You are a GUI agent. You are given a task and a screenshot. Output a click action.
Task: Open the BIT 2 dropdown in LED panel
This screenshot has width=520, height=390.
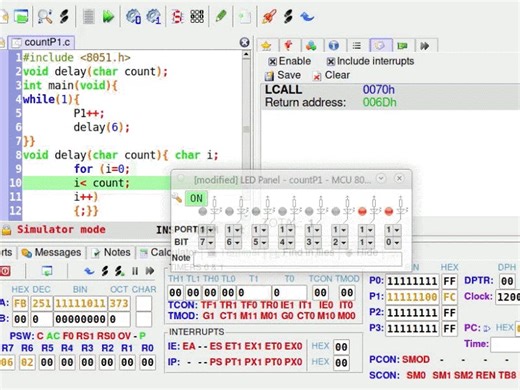tap(339, 242)
